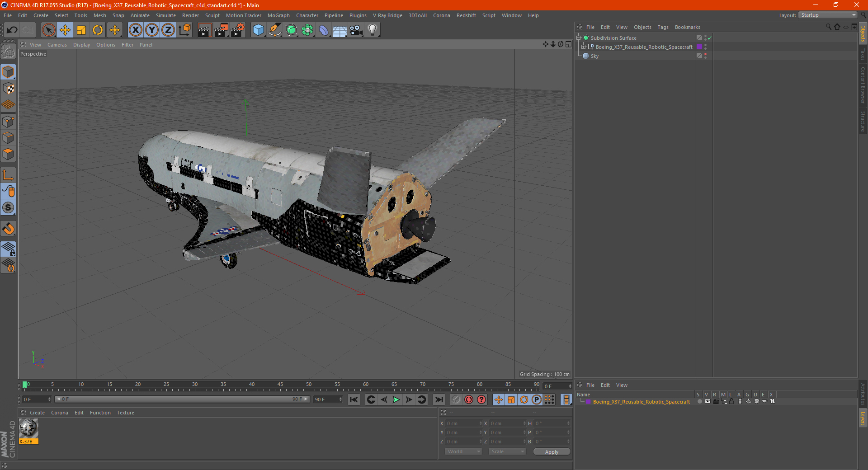Toggle Sky visibility dots

(x=705, y=56)
